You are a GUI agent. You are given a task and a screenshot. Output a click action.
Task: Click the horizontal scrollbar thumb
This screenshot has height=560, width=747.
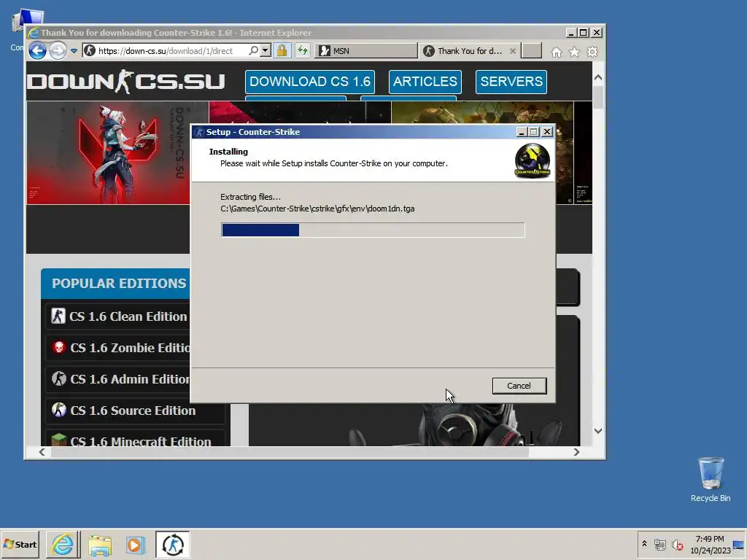coord(290,452)
